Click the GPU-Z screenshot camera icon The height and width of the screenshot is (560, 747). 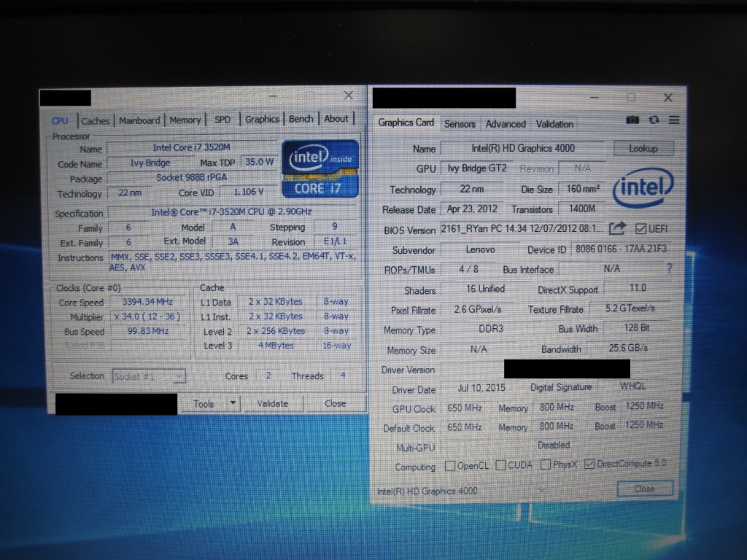pyautogui.click(x=632, y=120)
